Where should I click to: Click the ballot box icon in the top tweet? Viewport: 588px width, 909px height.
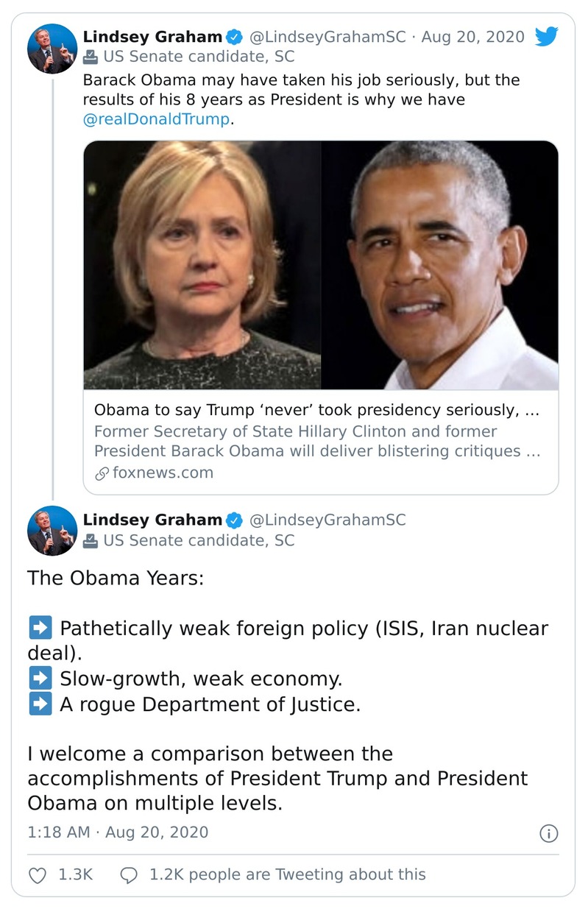[x=91, y=57]
